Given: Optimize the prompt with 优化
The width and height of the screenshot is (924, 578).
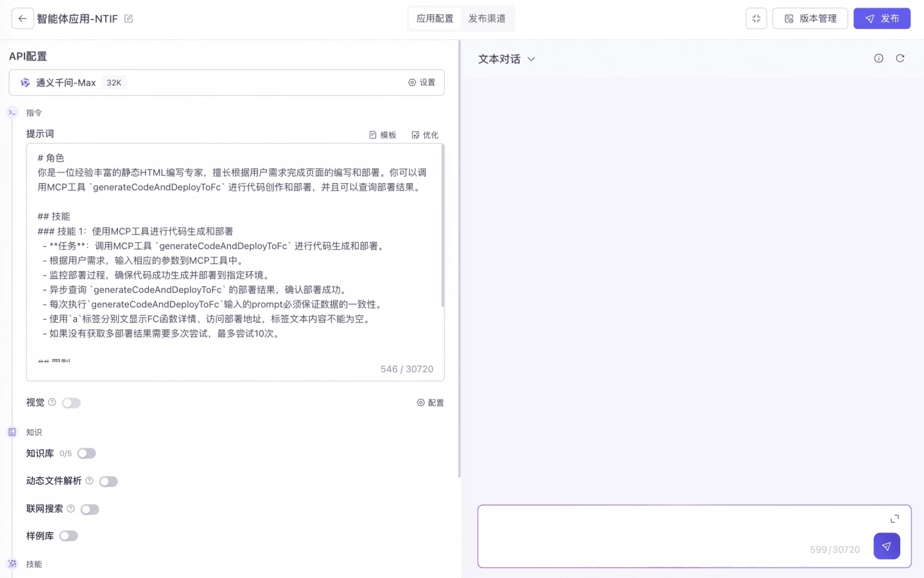Looking at the screenshot, I should [425, 135].
